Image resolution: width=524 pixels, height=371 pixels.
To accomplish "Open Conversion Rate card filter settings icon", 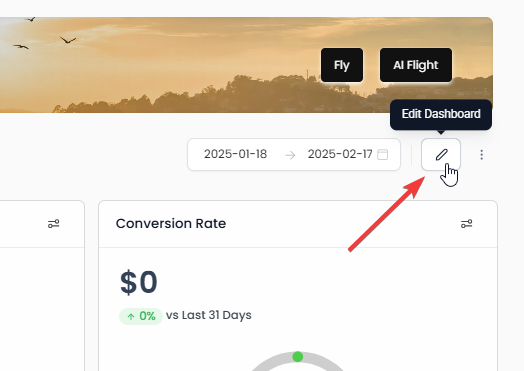I will (466, 224).
